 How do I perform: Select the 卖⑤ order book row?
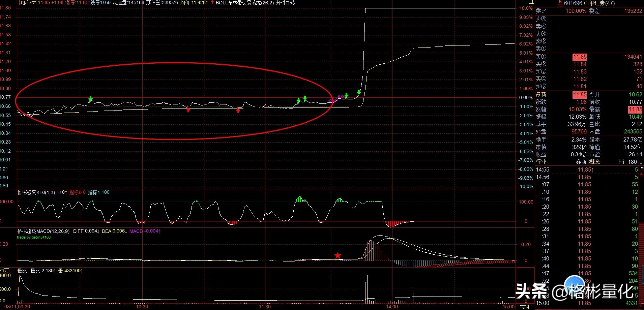[x=589, y=19]
